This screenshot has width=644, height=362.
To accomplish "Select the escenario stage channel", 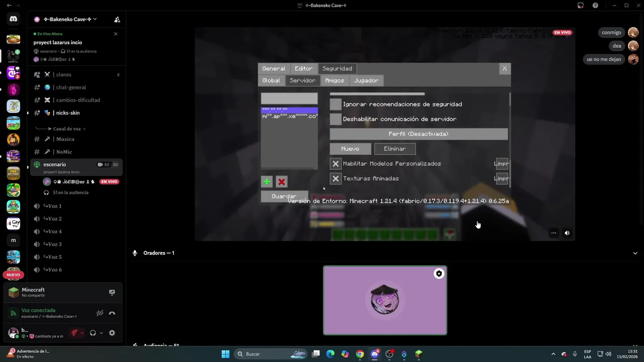I will (x=76, y=167).
